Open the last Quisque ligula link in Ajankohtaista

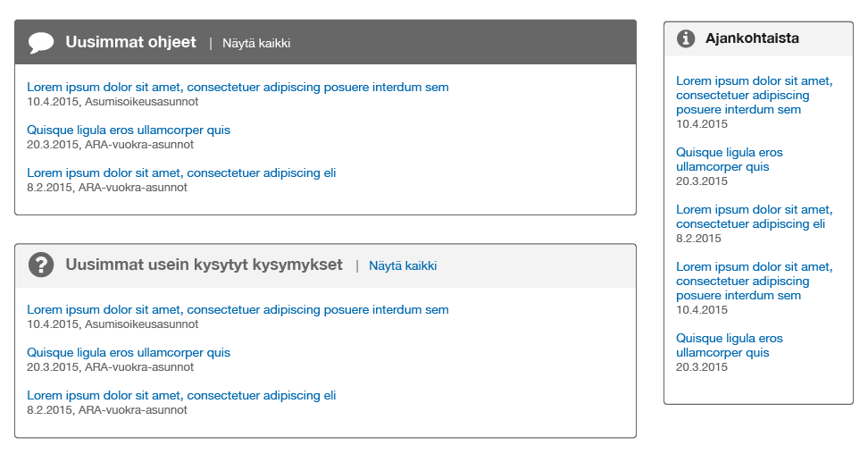(x=730, y=345)
